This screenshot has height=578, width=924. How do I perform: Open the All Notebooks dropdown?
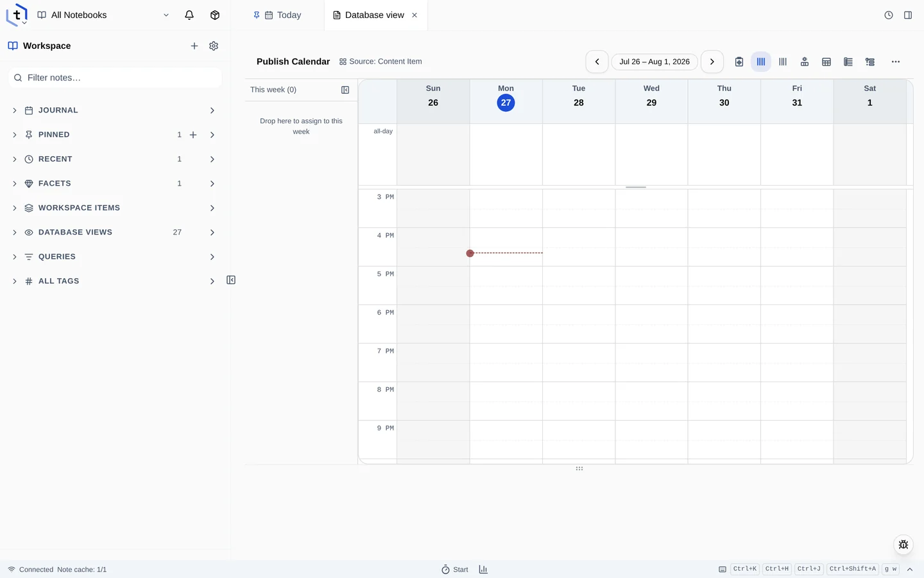[x=103, y=15]
